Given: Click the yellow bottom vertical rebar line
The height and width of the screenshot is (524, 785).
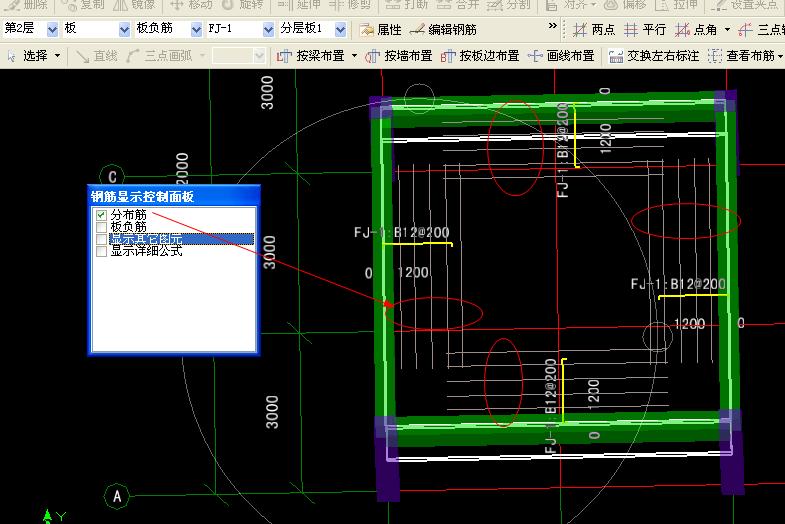Looking at the screenshot, I should tap(564, 390).
